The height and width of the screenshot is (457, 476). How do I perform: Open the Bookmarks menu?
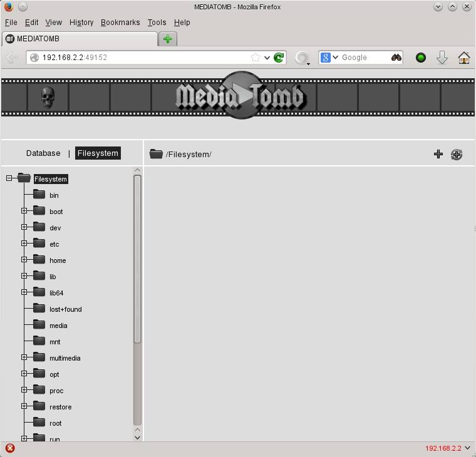point(120,23)
